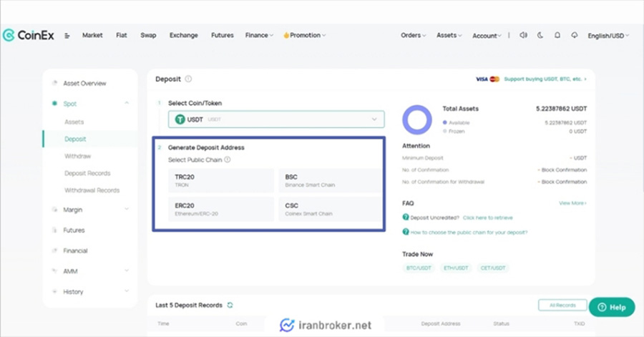Click the History sidebar icon

point(54,291)
